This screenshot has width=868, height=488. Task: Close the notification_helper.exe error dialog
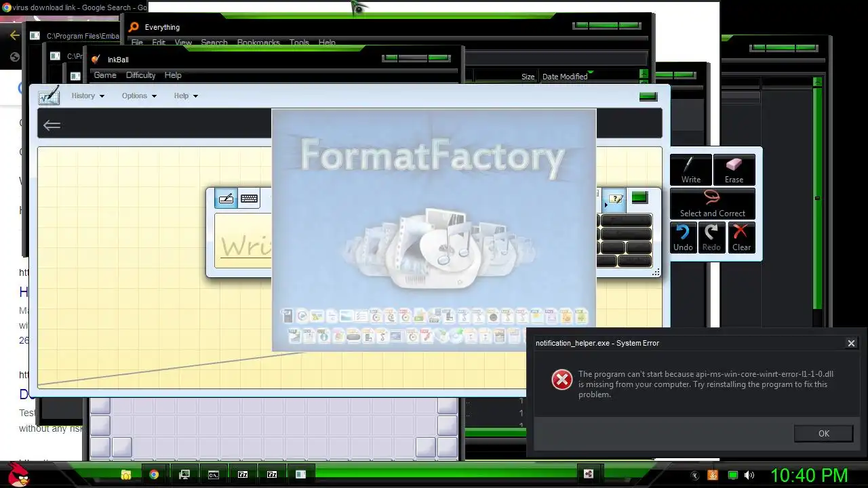[851, 343]
